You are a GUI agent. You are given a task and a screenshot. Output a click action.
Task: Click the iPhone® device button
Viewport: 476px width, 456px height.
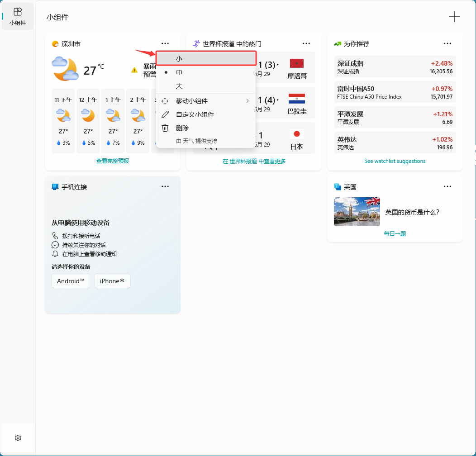click(113, 281)
